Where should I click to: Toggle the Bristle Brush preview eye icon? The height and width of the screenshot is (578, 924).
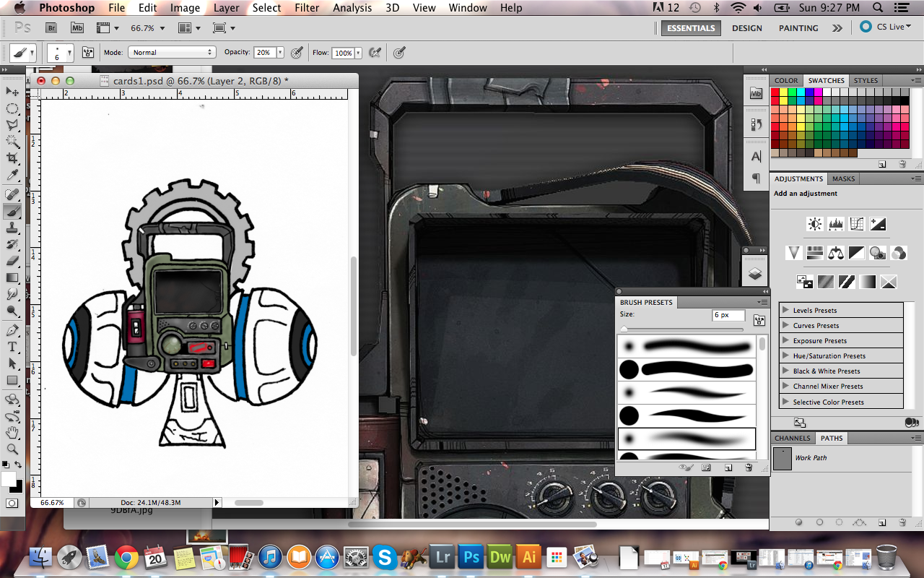point(686,467)
